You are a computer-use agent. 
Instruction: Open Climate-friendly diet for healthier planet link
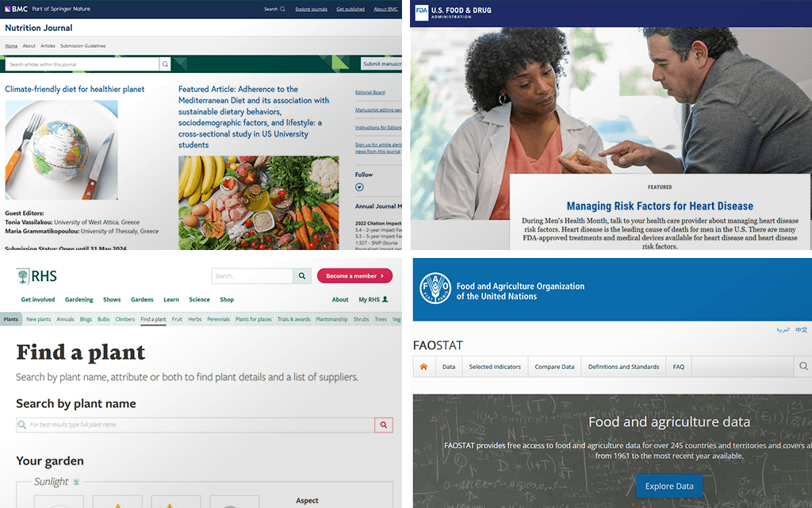75,89
